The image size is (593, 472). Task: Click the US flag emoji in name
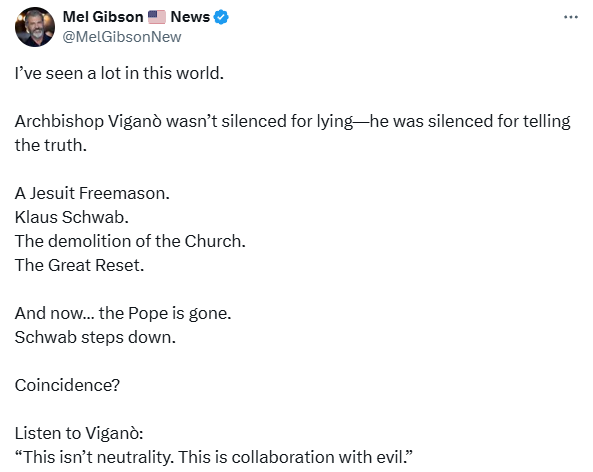click(157, 17)
